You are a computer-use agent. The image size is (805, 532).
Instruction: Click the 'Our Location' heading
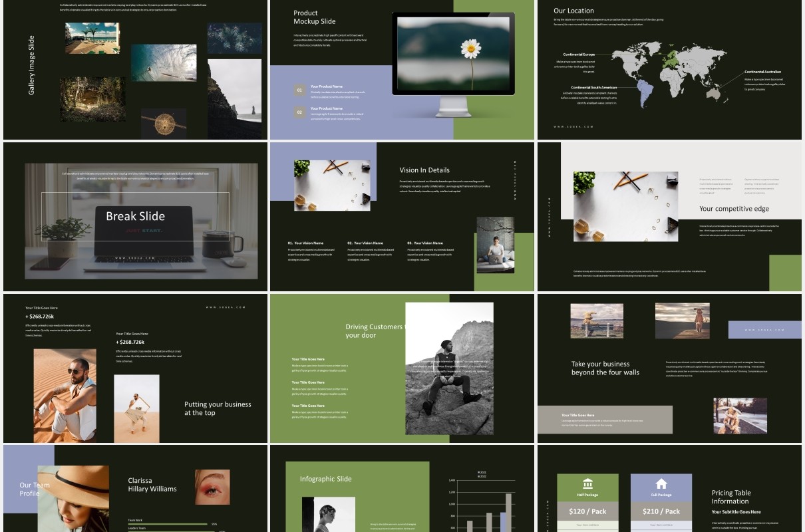(573, 11)
